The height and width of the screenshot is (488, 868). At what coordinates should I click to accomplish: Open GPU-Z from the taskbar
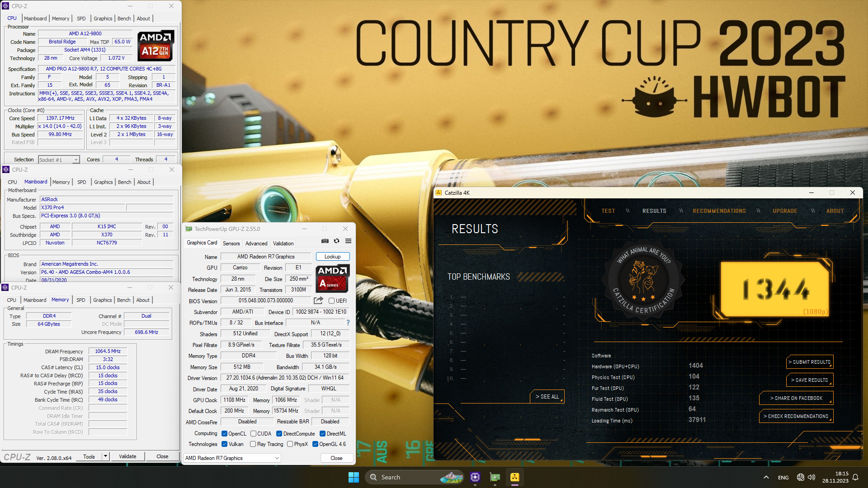[495, 477]
